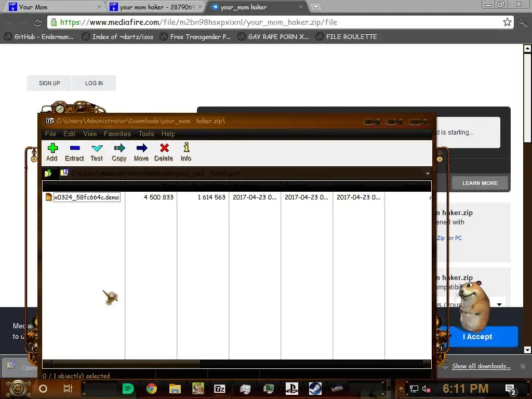Open Chrome from the taskbar
The width and height of the screenshot is (532, 399).
[x=152, y=389]
